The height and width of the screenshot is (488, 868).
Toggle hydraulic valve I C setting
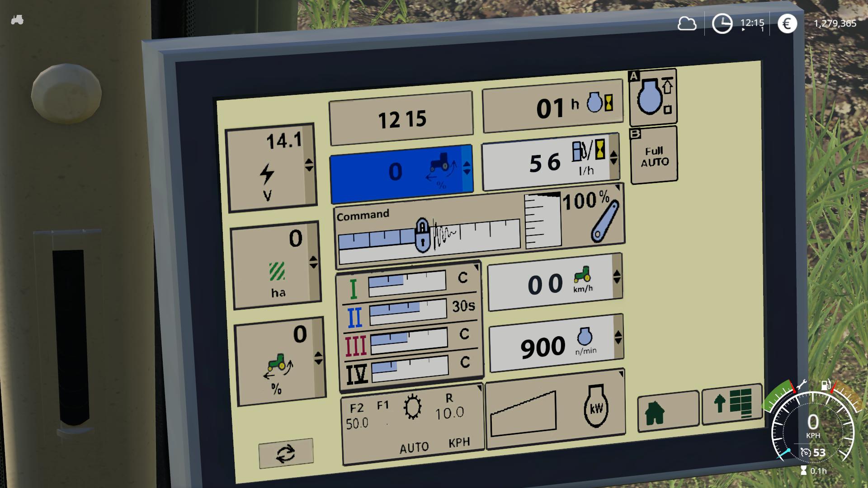coord(462,277)
